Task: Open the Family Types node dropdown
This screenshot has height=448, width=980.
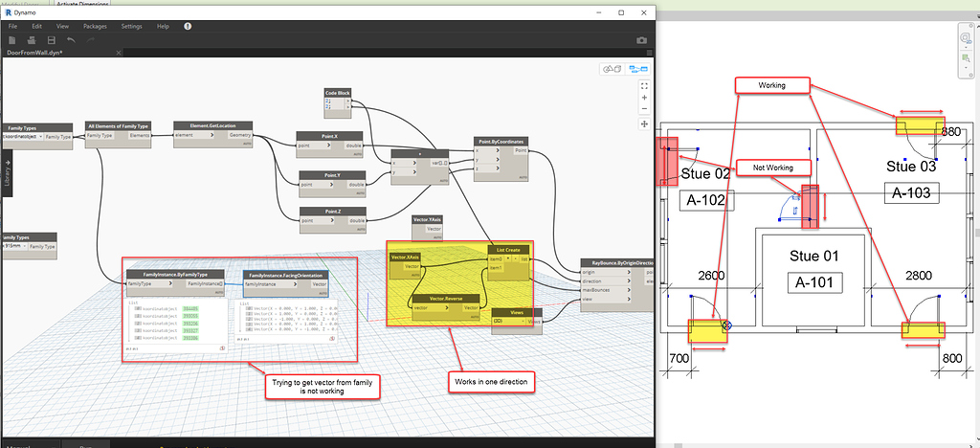Action: (39, 137)
